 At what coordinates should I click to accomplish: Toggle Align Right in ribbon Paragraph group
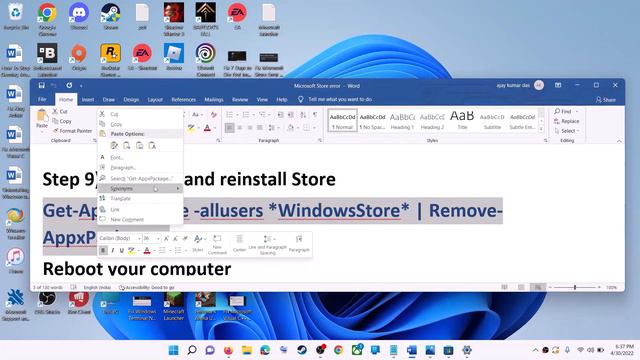tap(250, 128)
